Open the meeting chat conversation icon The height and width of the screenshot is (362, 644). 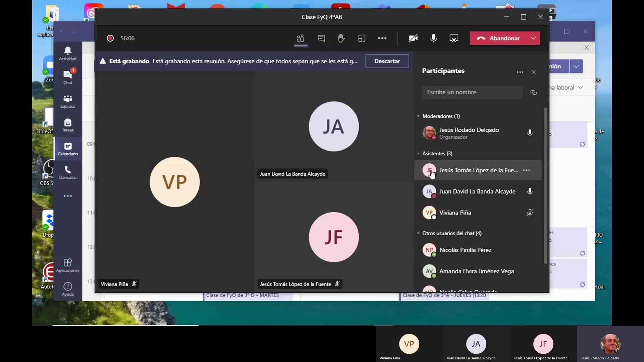(321, 38)
